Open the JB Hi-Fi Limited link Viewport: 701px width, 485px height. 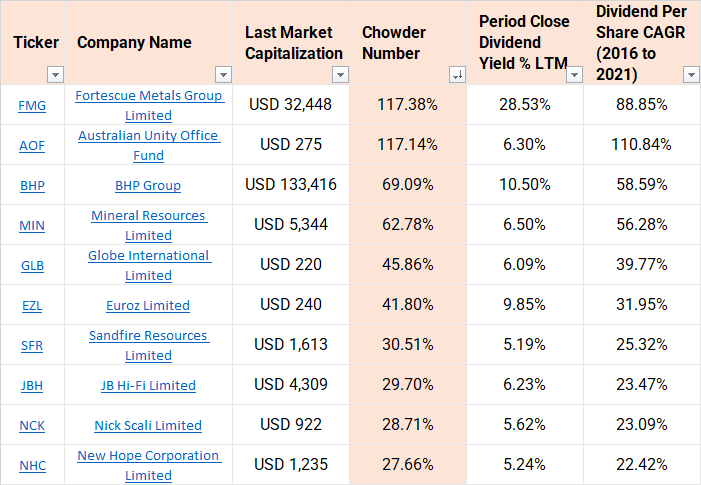pos(148,385)
